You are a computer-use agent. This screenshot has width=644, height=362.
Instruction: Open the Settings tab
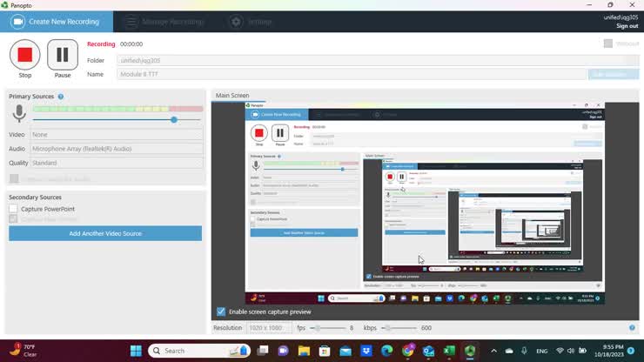click(x=251, y=22)
